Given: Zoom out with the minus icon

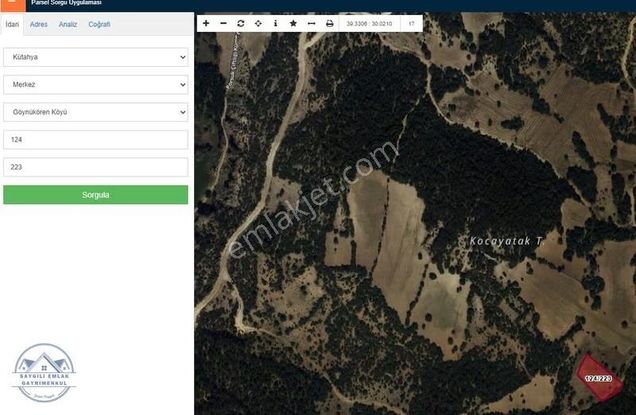Looking at the screenshot, I should click(x=223, y=23).
